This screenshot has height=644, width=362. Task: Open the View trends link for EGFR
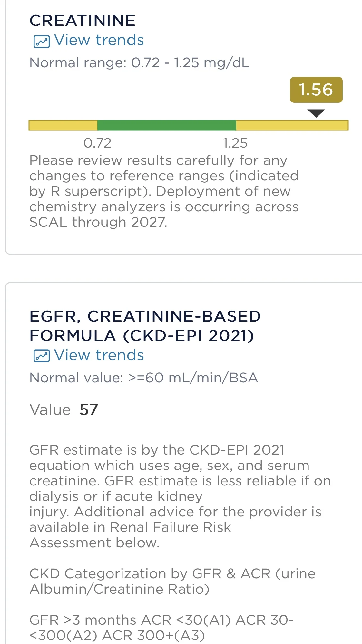point(99,355)
